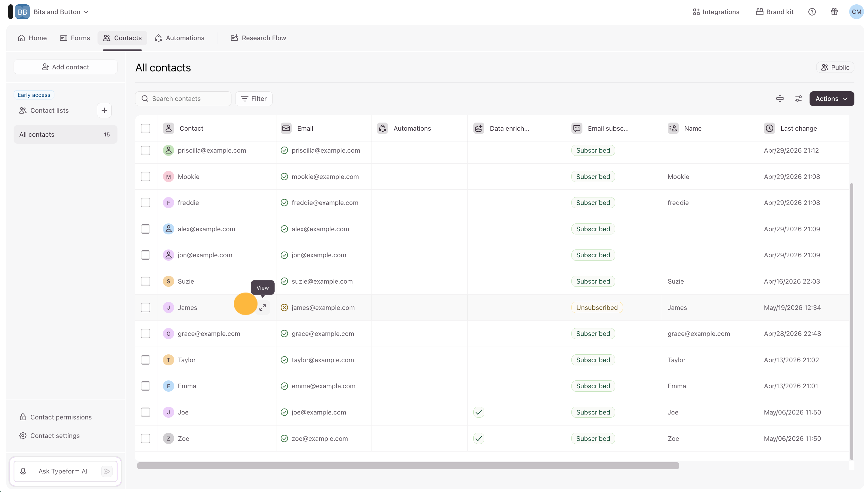Screen dimensions: 868x492
Task: Click the Email subscription column icon
Action: pos(577,128)
